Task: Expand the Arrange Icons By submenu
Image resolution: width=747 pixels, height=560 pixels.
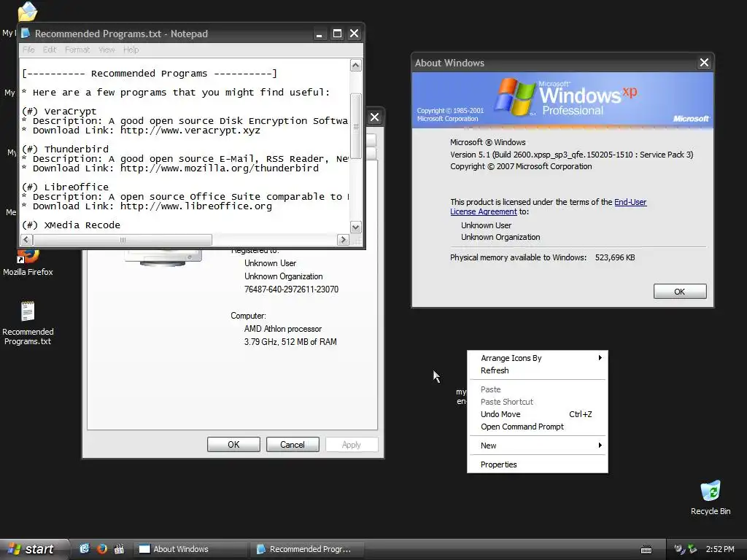Action: point(538,358)
